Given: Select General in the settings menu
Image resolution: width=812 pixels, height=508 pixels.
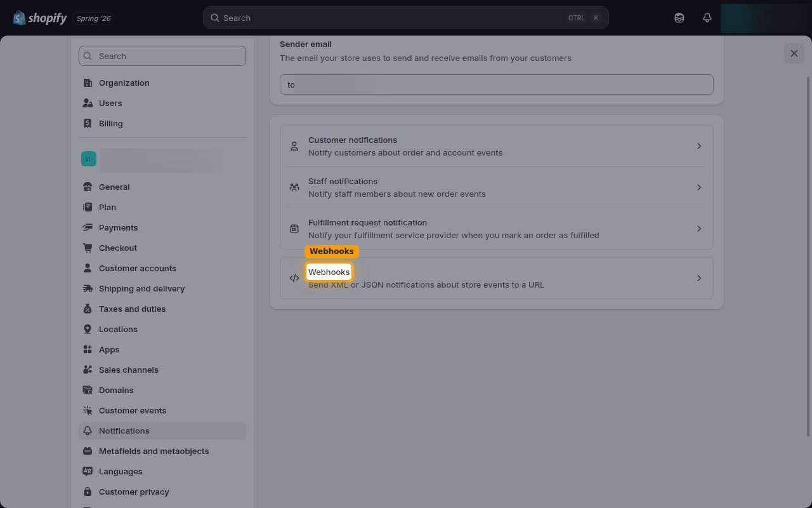Looking at the screenshot, I should point(162,187).
